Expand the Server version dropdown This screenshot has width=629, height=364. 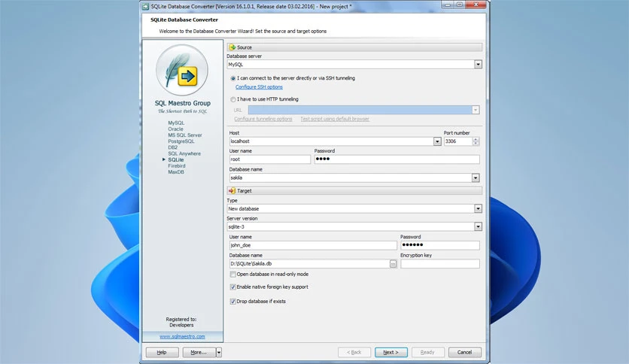point(478,227)
